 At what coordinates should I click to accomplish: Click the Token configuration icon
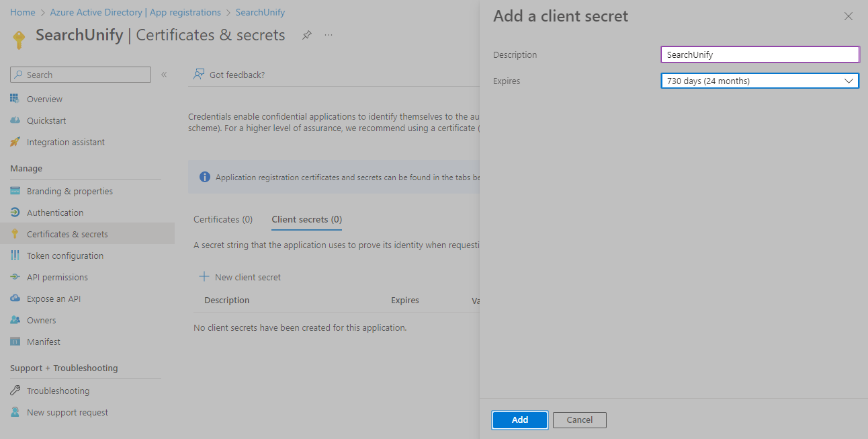point(15,255)
